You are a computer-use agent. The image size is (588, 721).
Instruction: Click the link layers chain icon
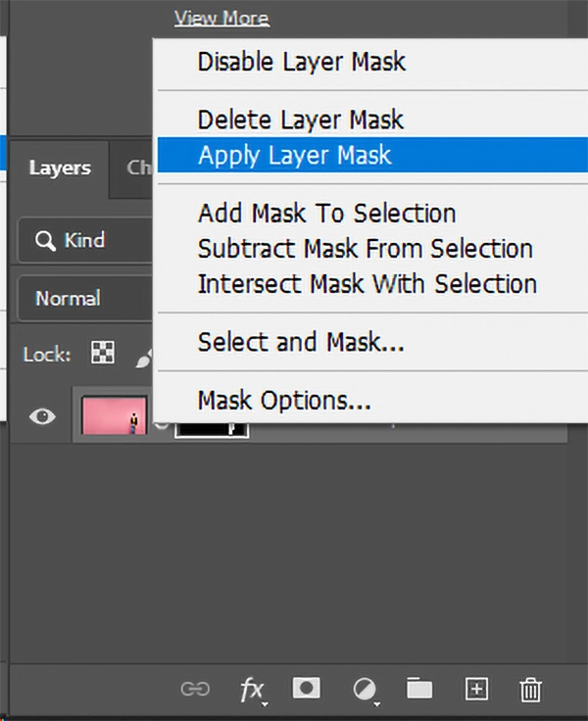195,689
